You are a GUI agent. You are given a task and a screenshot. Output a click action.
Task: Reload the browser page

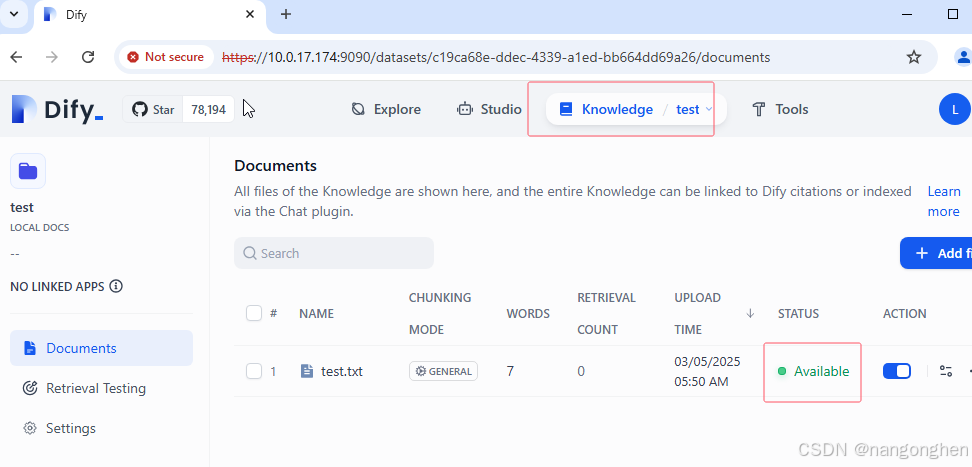[x=88, y=57]
